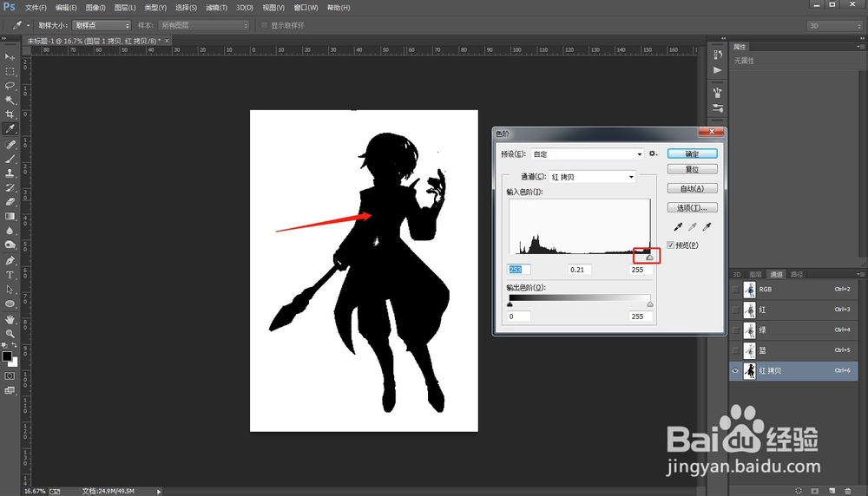Select the Horizontal Type tool
The height and width of the screenshot is (496, 868).
coord(10,275)
